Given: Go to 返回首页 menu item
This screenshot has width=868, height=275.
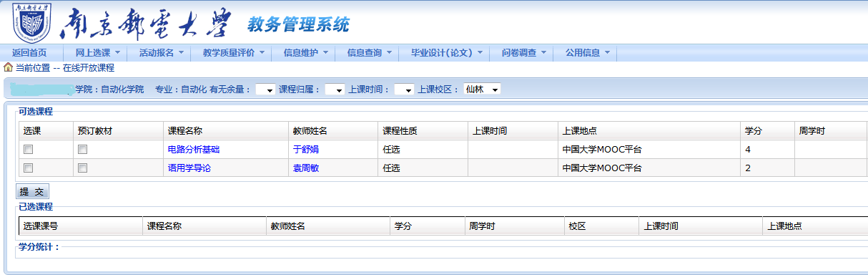Looking at the screenshot, I should click(29, 52).
